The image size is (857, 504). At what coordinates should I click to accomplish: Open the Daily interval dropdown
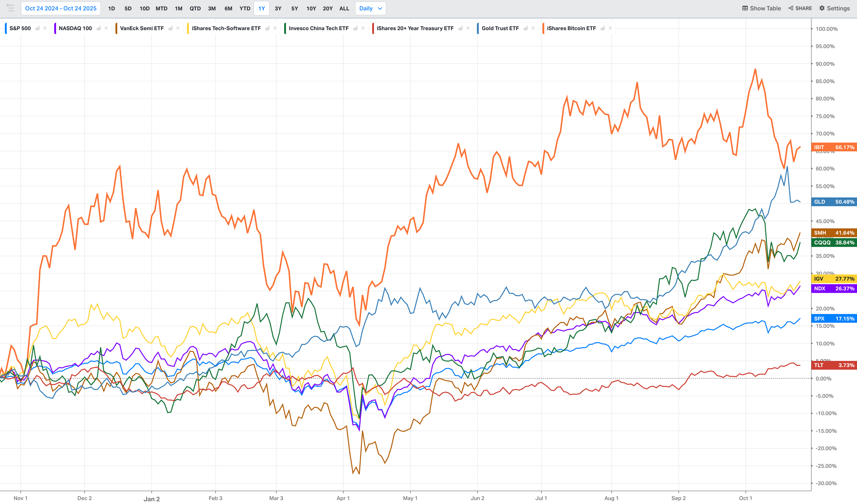click(370, 8)
